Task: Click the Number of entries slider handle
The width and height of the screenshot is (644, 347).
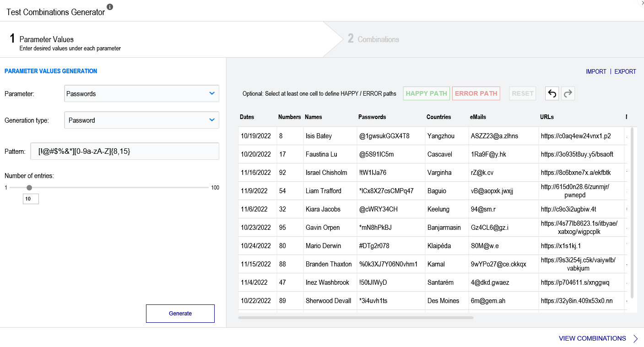Action: tap(29, 187)
